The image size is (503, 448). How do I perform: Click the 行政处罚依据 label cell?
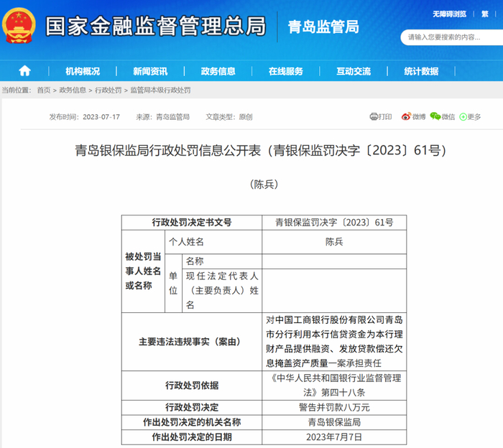192,386
